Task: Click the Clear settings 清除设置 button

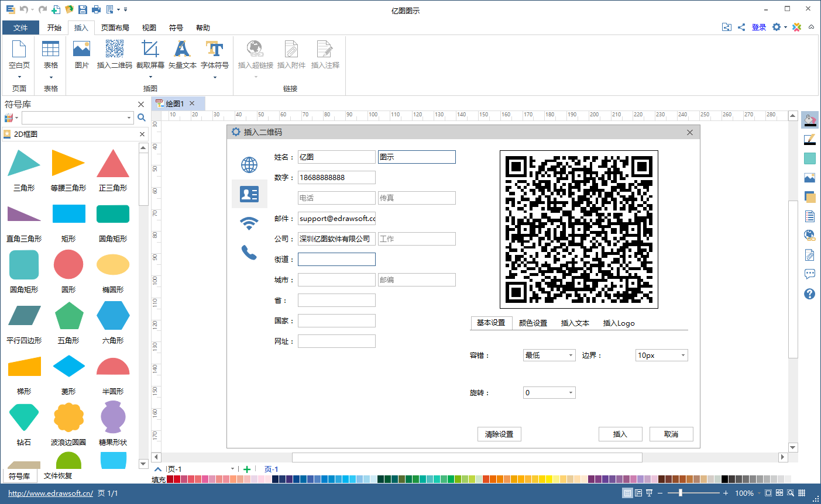Action: 499,434
